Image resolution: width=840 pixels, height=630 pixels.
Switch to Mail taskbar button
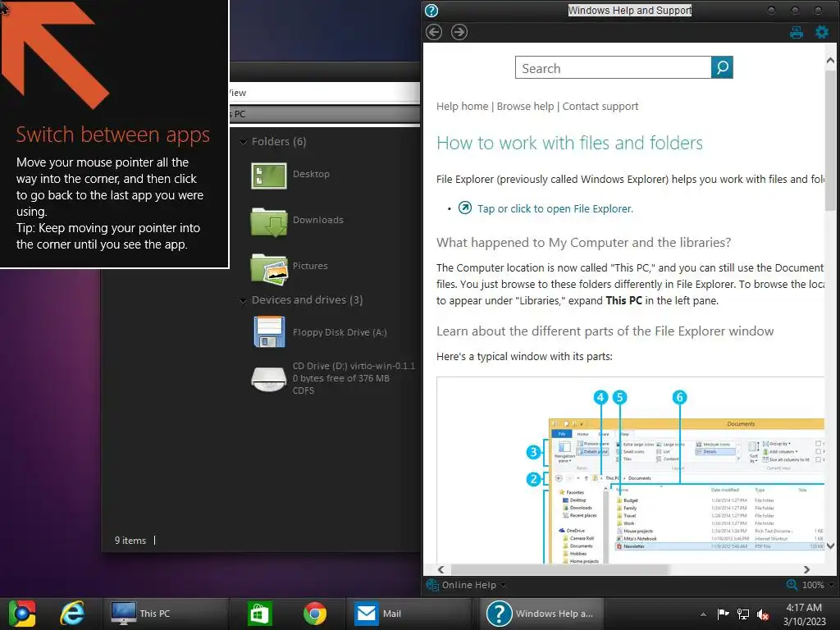[x=409, y=614]
